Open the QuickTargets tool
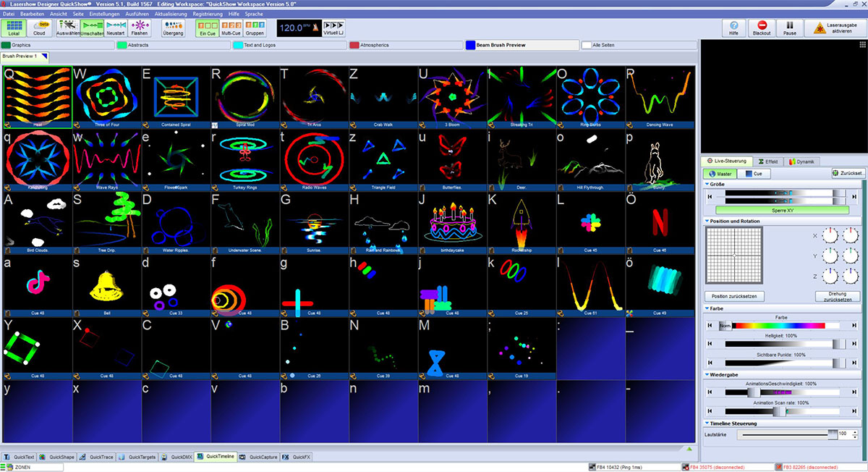The width and height of the screenshot is (868, 472). tap(138, 457)
